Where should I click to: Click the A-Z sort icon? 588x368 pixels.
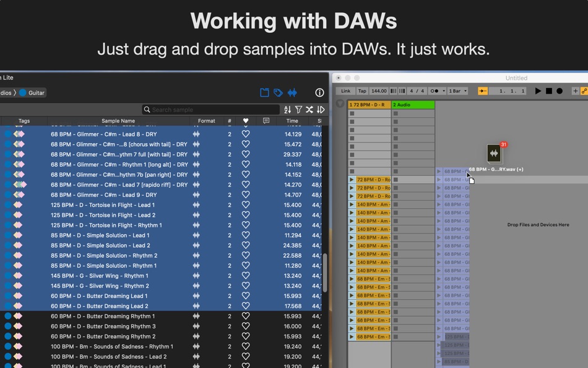[x=288, y=110]
